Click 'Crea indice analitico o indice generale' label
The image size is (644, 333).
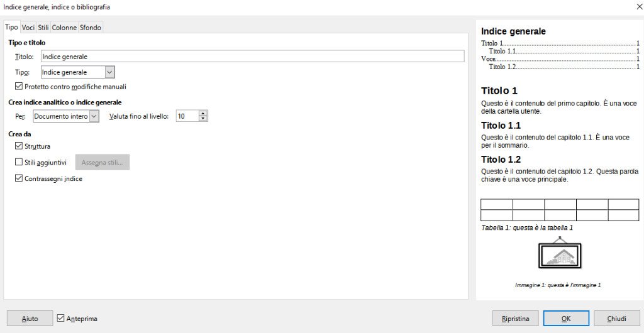click(x=65, y=102)
